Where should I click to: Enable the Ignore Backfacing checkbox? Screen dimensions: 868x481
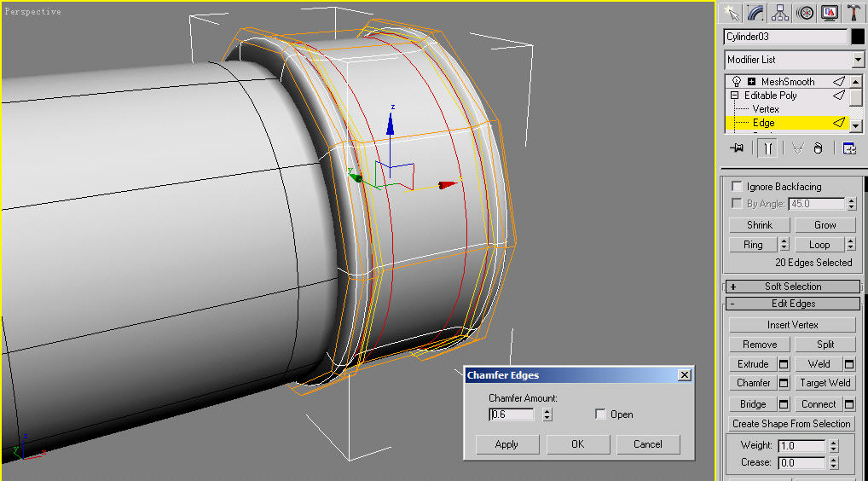pyautogui.click(x=737, y=187)
